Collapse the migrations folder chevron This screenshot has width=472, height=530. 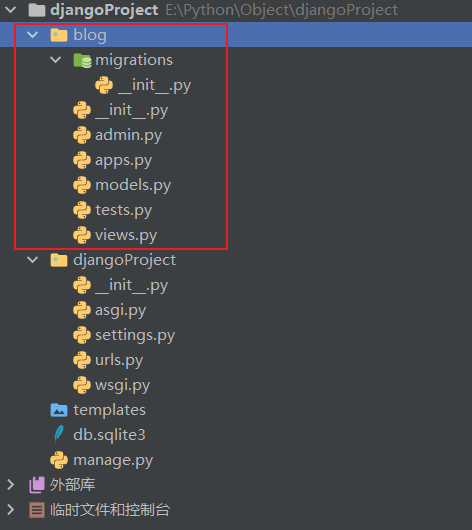[55, 60]
